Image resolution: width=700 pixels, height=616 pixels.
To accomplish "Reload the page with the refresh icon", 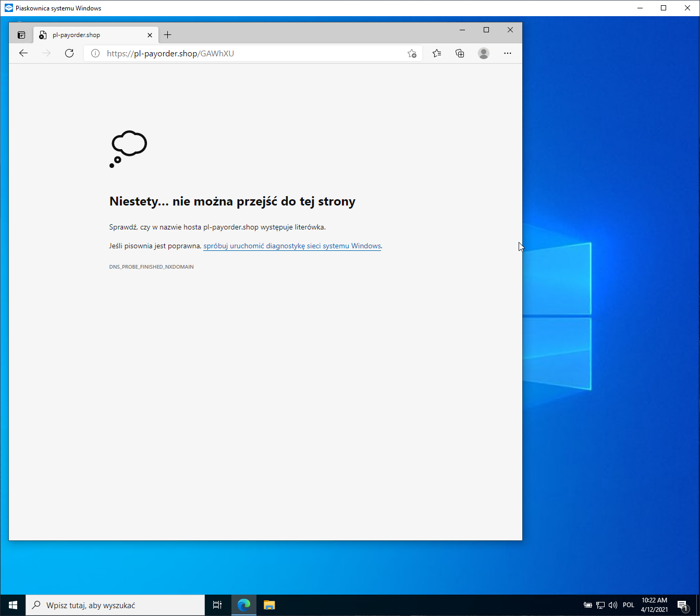I will tap(69, 53).
